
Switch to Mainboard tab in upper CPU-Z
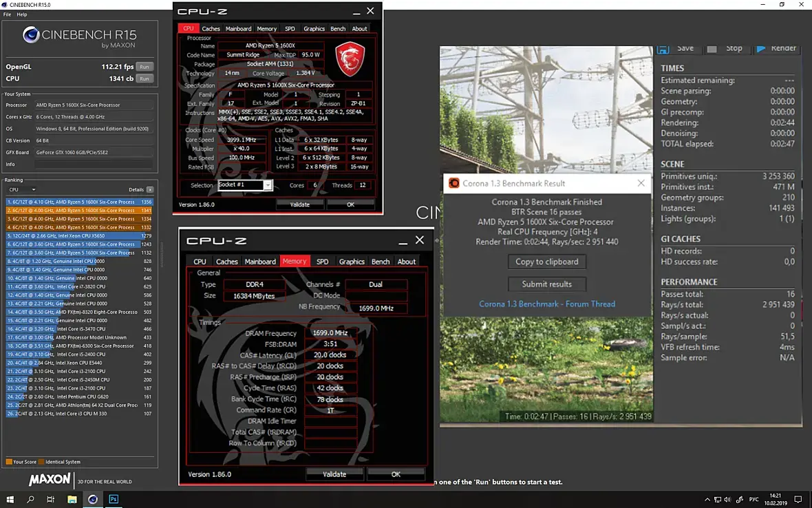pos(238,29)
